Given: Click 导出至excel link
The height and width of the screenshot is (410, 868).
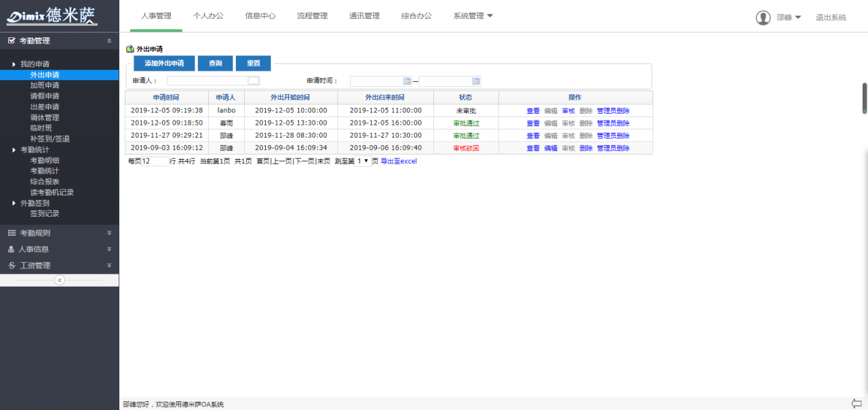Looking at the screenshot, I should [x=399, y=161].
